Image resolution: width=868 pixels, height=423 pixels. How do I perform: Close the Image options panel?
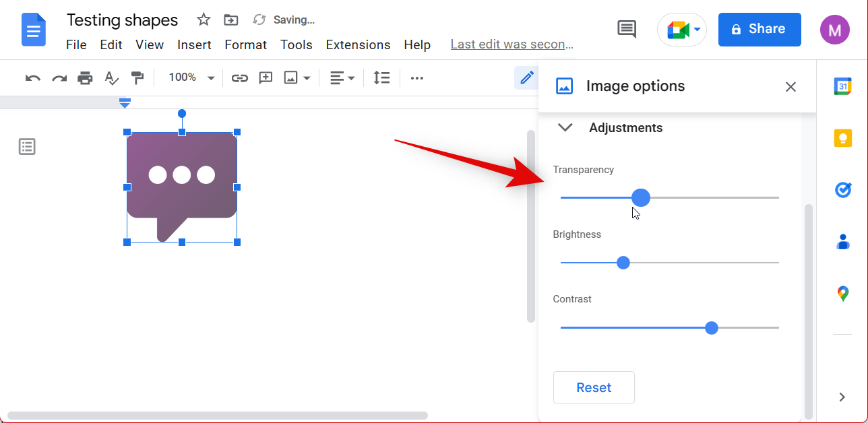(790, 86)
